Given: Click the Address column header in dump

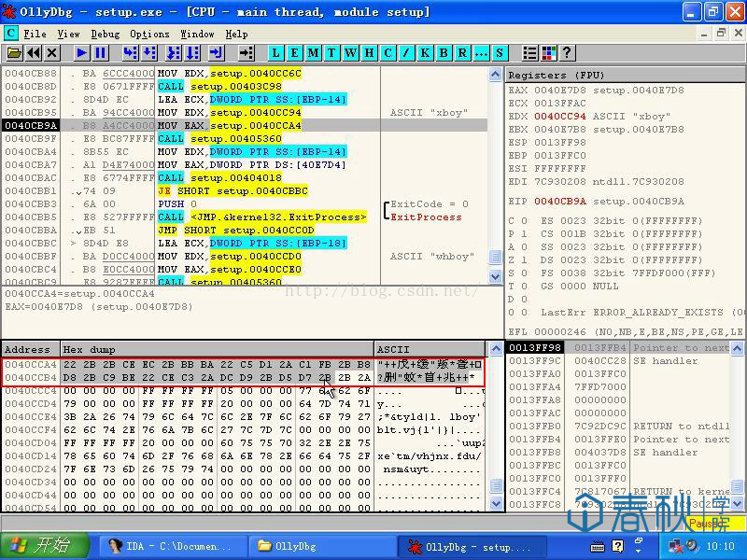Looking at the screenshot, I should [31, 349].
